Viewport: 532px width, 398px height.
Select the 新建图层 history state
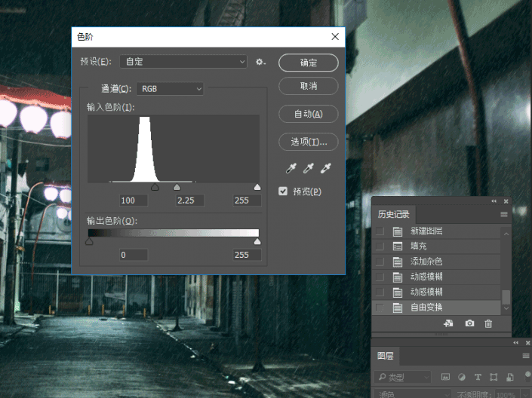click(437, 231)
